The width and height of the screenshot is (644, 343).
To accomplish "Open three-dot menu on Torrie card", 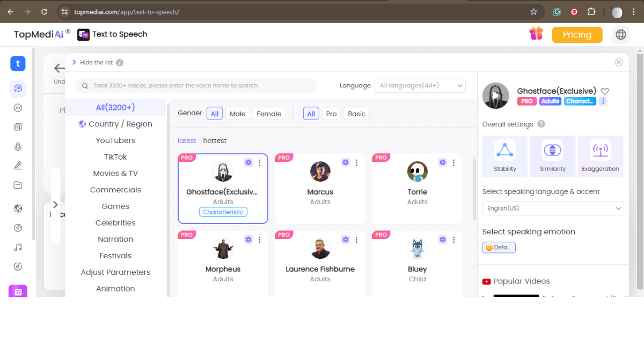I will (x=453, y=162).
